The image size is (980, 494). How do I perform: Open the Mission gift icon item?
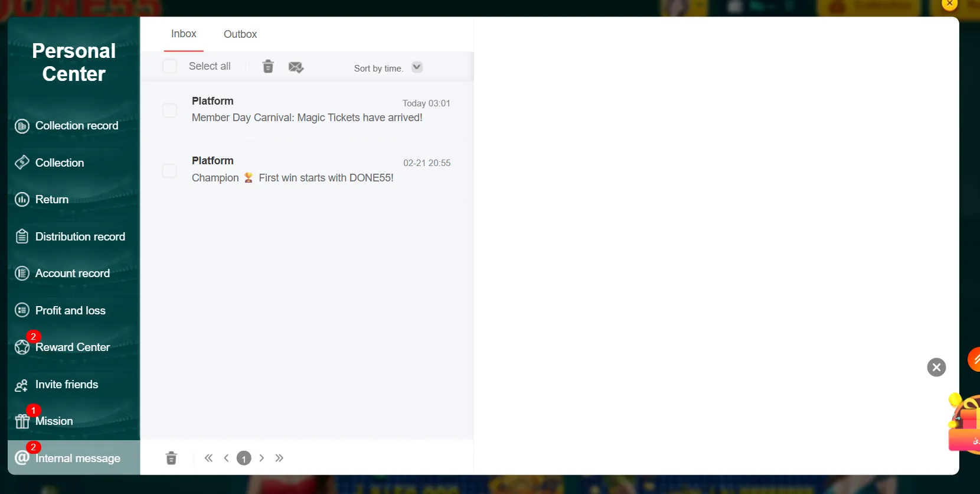point(22,421)
